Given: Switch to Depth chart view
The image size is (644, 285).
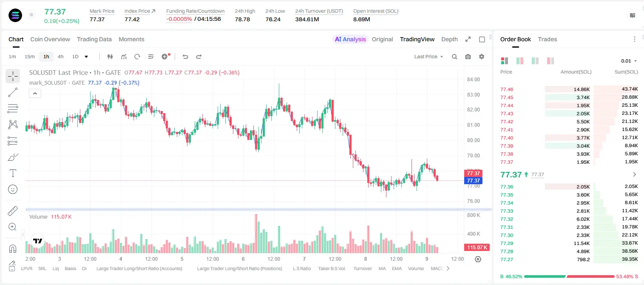Looking at the screenshot, I should tap(449, 39).
